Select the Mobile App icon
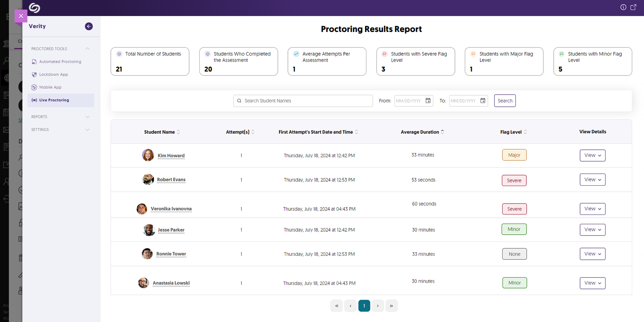Screen dimensions: 644x322 pos(34,87)
